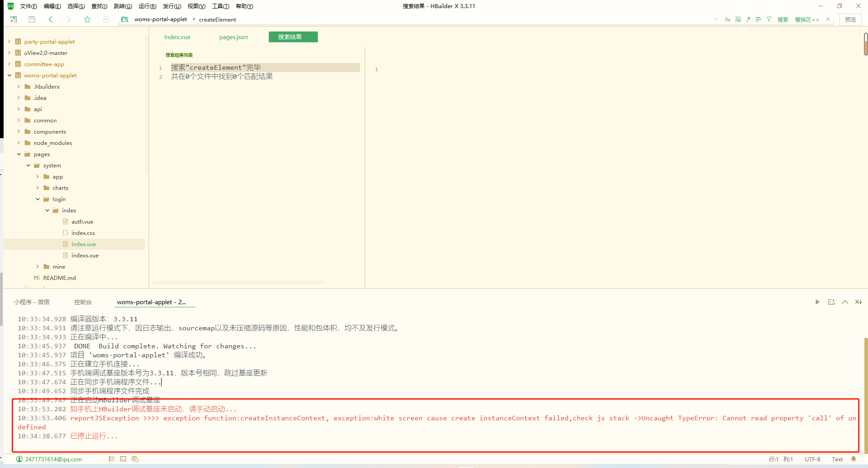Screen dimensions: 868x468
Task: Click the save file icon
Action: [32, 19]
